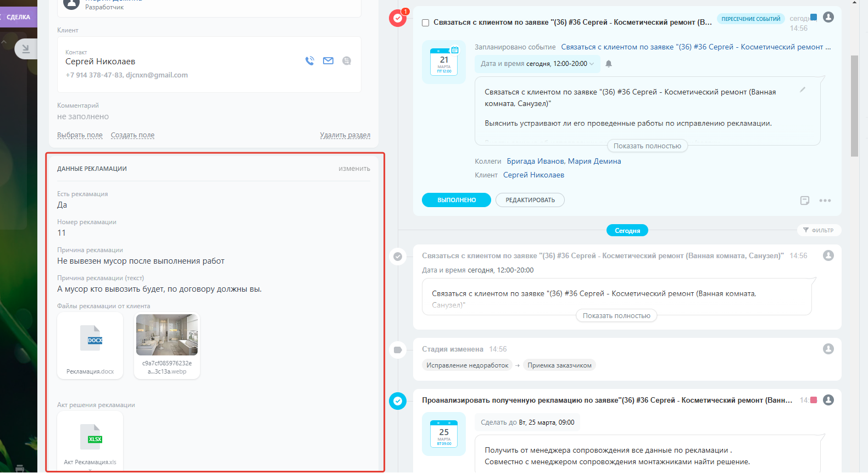Open the Дата и время сегодня dropdown
868x473 pixels.
coord(537,64)
